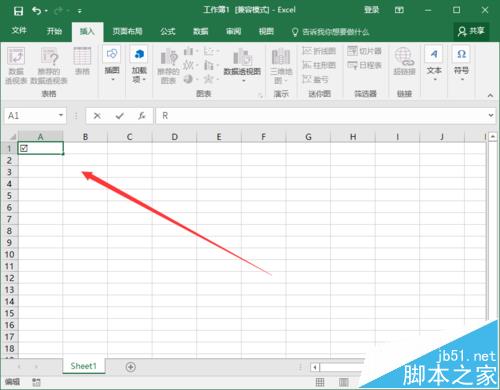Click the Ribbon Display Options icon
This screenshot has height=390, width=500.
pyautogui.click(x=399, y=10)
